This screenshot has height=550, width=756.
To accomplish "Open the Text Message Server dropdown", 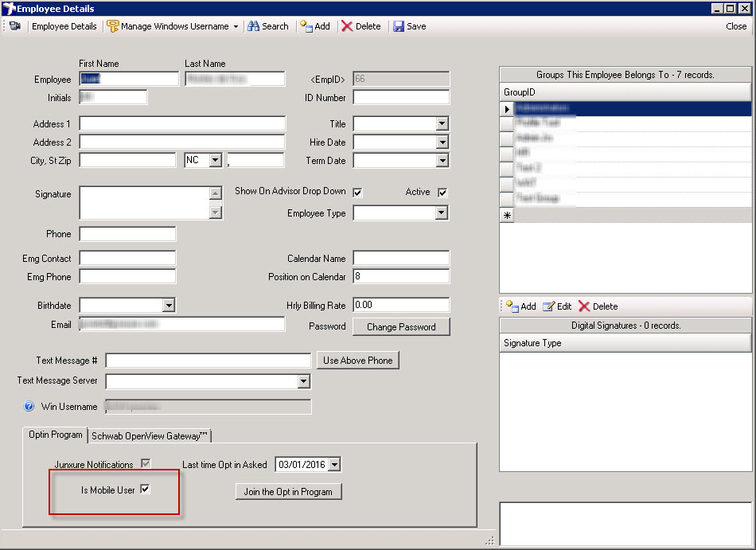I will (x=303, y=381).
